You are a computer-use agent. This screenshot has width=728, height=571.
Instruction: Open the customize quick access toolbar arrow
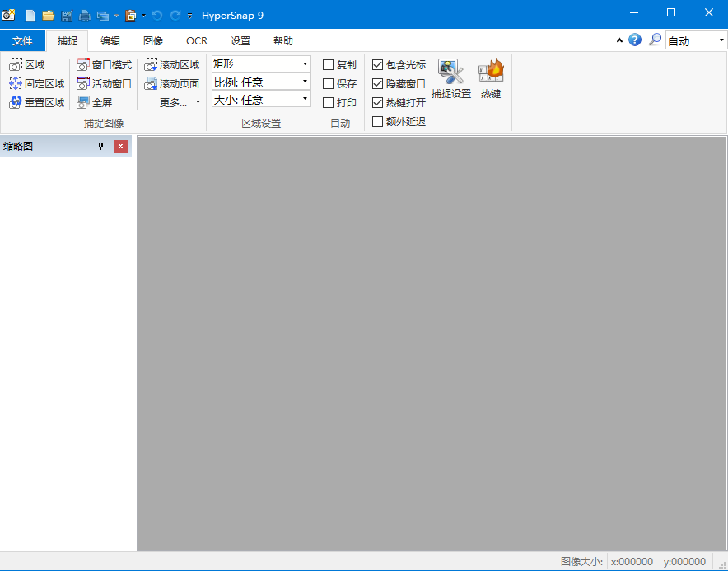coord(190,16)
